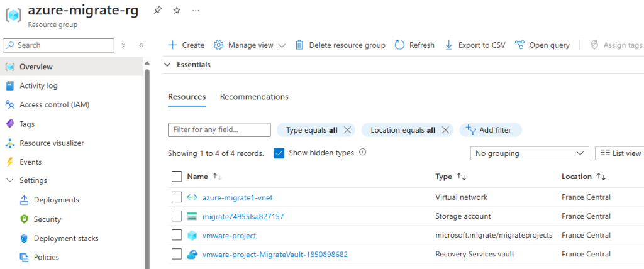Click Add filter button
Screen dimensions: 644x269
[491, 130]
